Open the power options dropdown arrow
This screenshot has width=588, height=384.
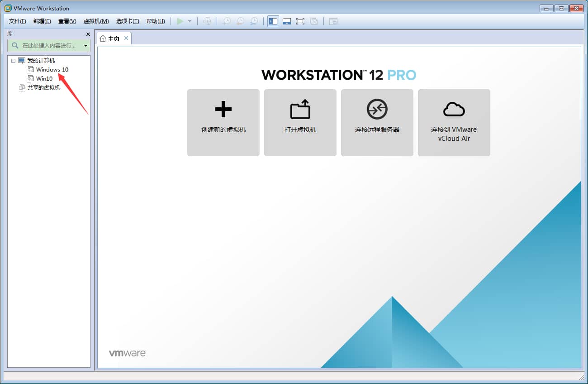point(190,21)
